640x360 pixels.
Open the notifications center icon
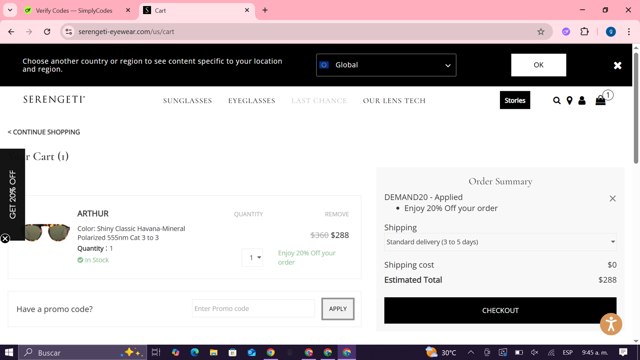623,352
